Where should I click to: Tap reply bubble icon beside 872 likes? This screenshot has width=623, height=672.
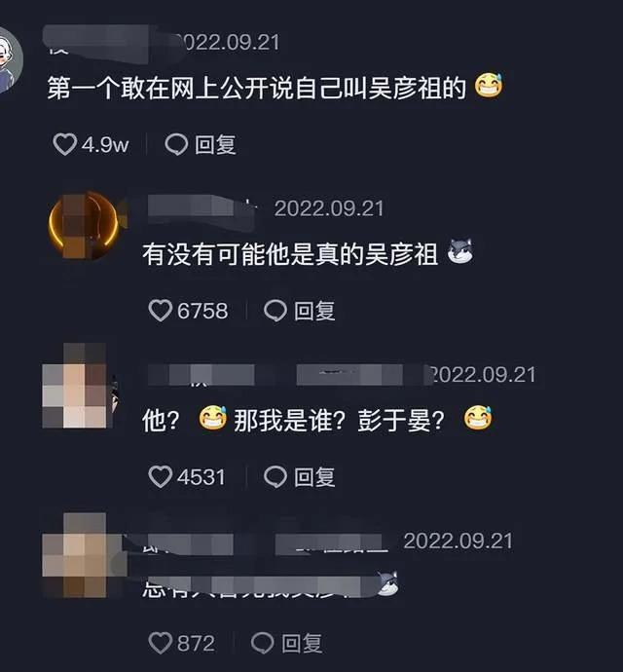pyautogui.click(x=263, y=643)
